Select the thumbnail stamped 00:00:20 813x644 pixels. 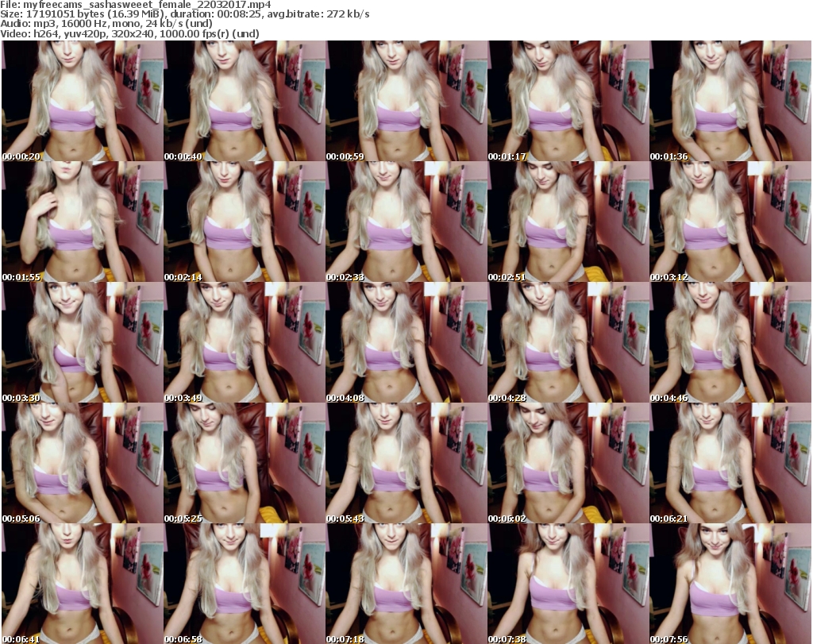click(83, 101)
